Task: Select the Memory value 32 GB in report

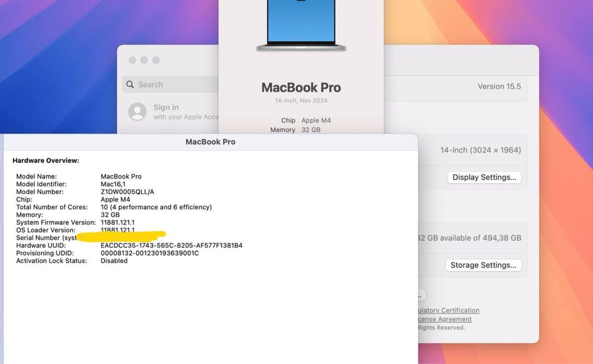Action: click(110, 215)
